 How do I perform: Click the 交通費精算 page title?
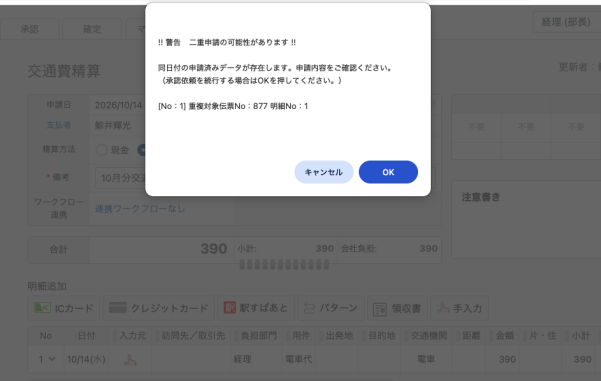[x=64, y=71]
